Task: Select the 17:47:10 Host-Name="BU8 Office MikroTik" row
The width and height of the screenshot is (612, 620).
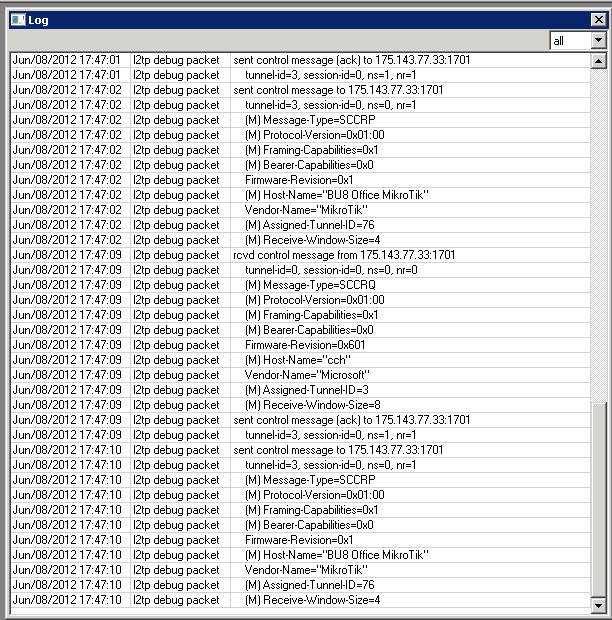Action: point(300,556)
